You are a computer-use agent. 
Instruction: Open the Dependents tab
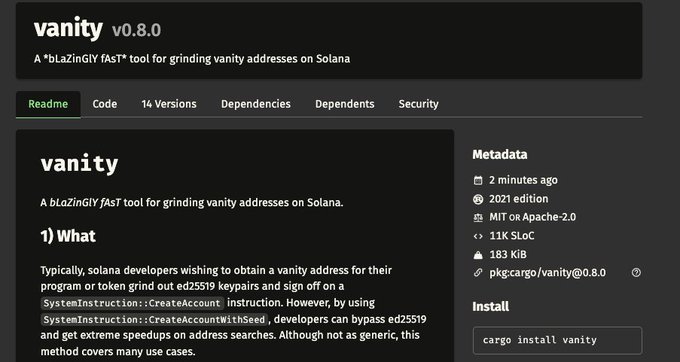coord(345,104)
